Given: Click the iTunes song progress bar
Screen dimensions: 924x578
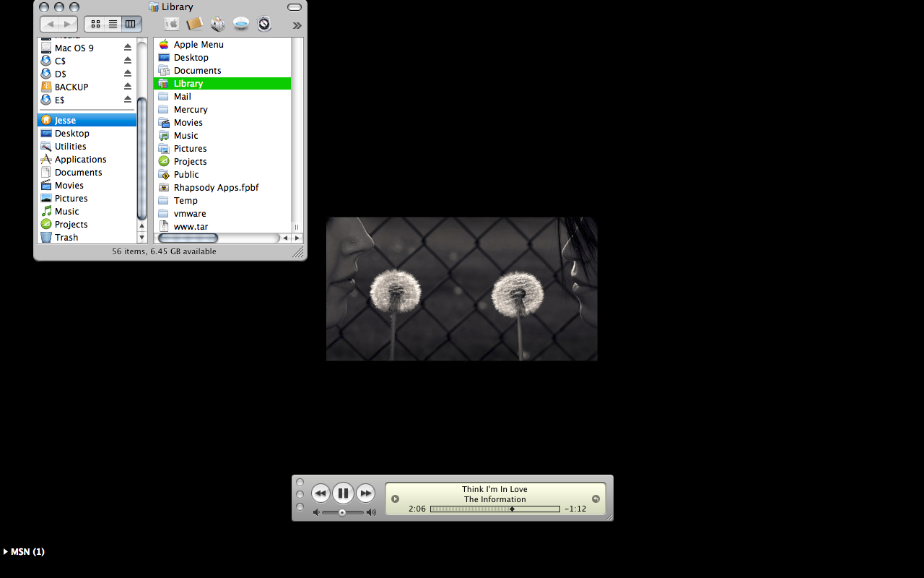Looking at the screenshot, I should click(495, 509).
